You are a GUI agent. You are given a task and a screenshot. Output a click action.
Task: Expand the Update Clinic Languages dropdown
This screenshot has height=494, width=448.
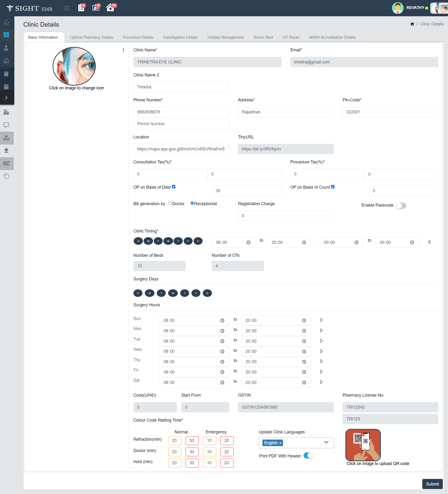pyautogui.click(x=326, y=443)
